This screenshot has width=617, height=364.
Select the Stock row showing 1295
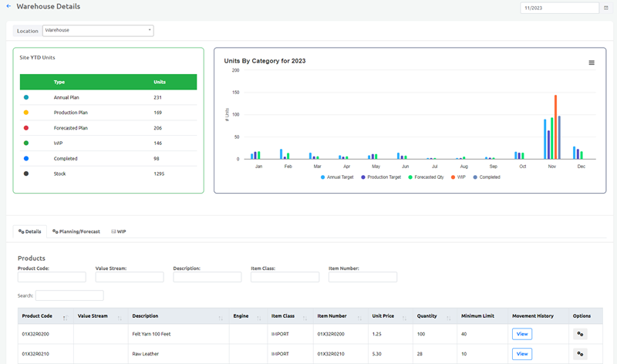click(x=108, y=174)
